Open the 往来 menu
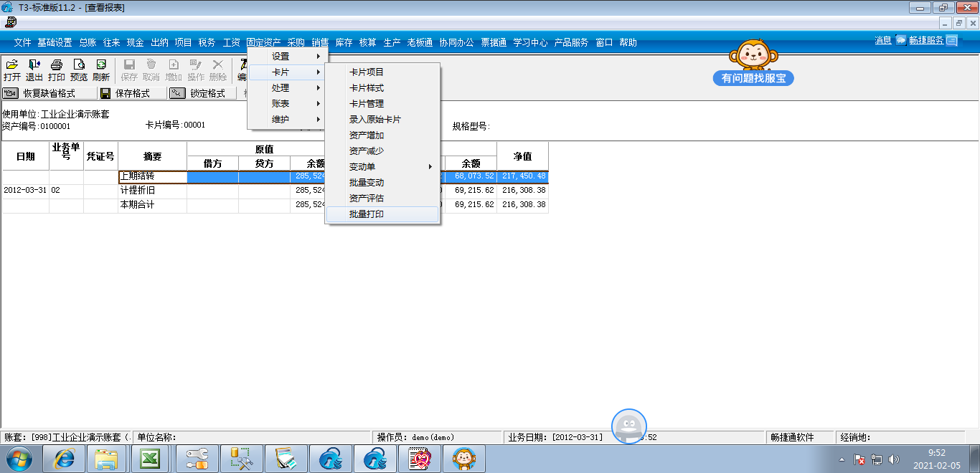The image size is (980, 473). click(111, 43)
